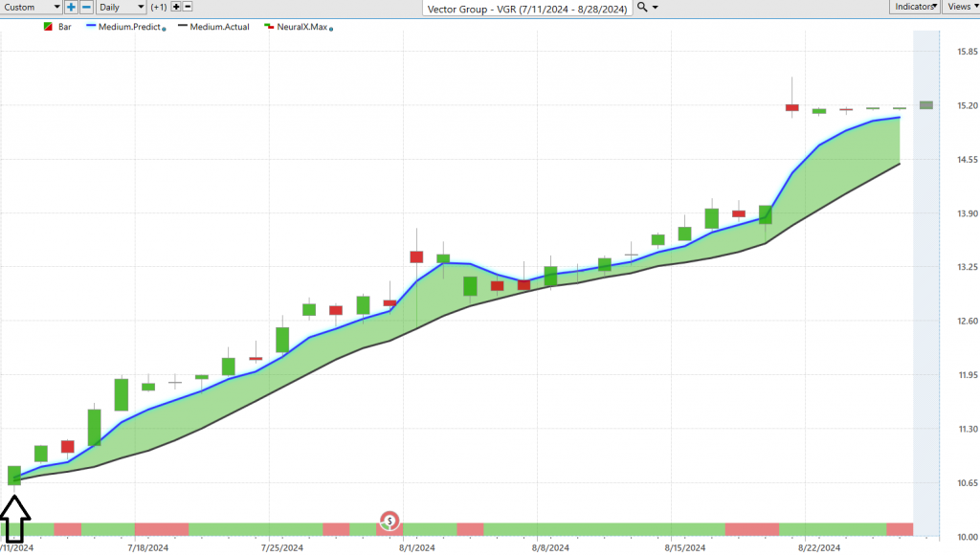The image size is (980, 556).
Task: Click the blue minus zoom-out button
Action: pos(87,7)
